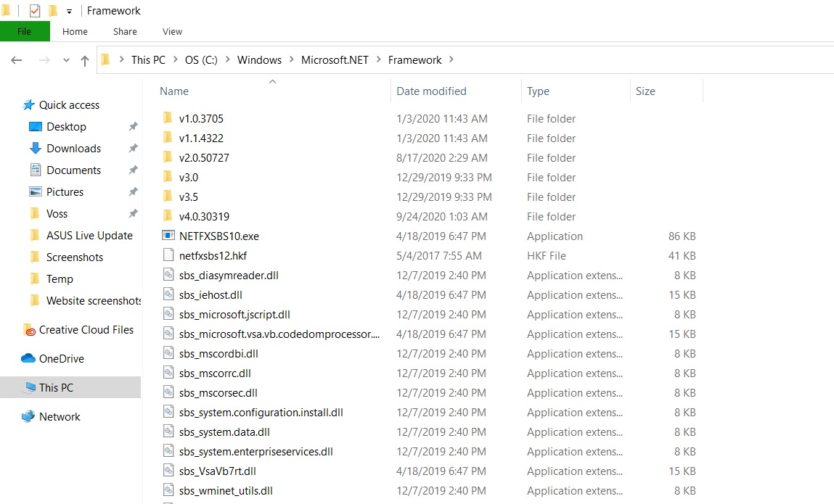Expand the chevron between Microsoft.NET and Framework
The image size is (834, 504).
pyautogui.click(x=378, y=59)
